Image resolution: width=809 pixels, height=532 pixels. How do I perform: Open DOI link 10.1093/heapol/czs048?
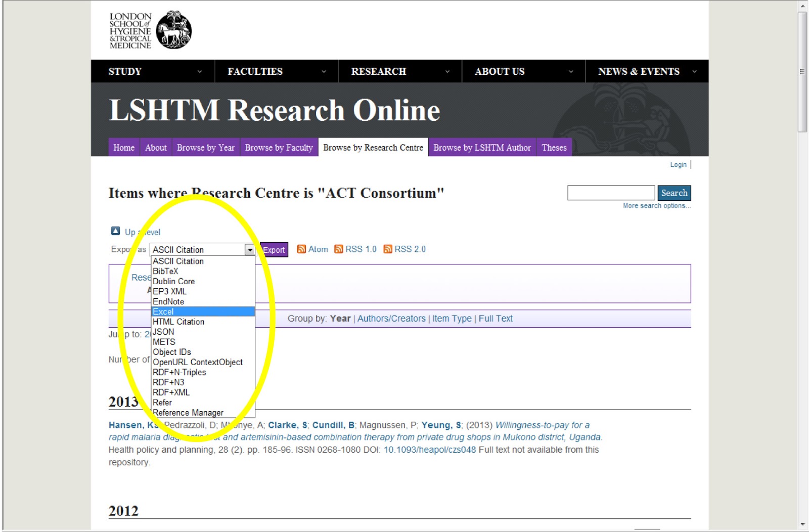[430, 450]
